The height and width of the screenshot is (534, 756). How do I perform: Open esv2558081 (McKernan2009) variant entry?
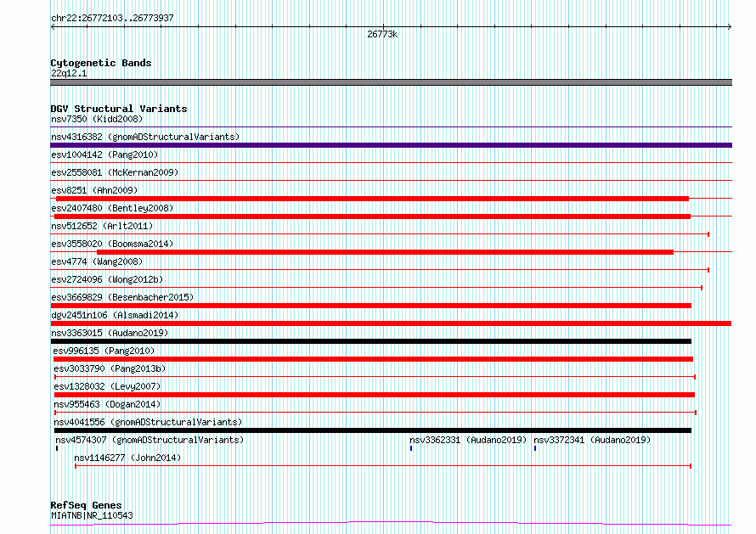coord(115,172)
